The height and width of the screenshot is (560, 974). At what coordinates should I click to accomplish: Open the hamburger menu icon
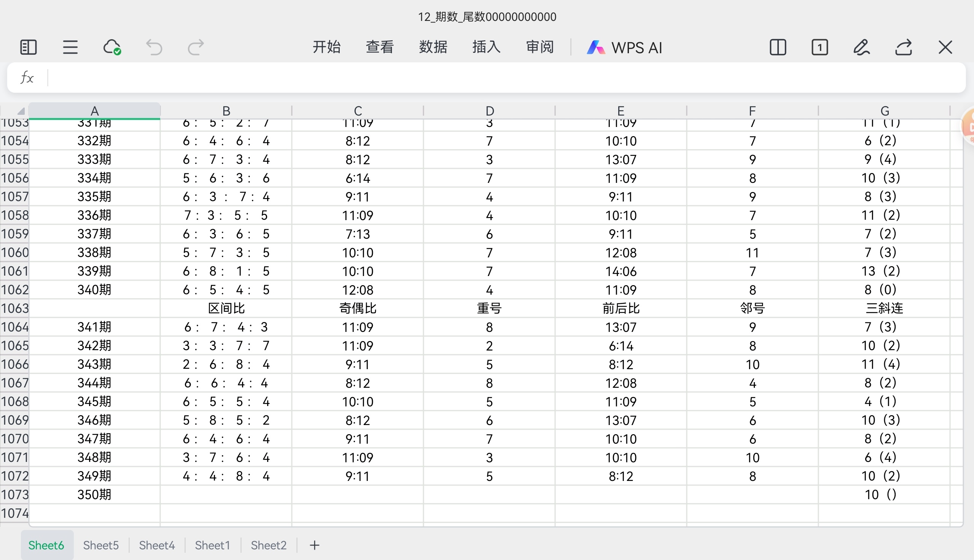coord(70,47)
